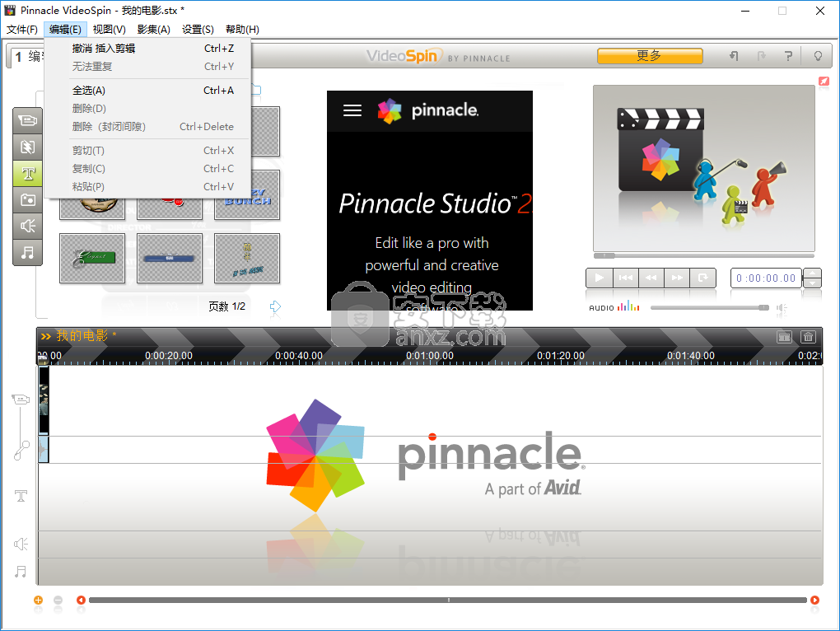Adjust the audio volume slider
The width and height of the screenshot is (840, 631).
point(710,307)
